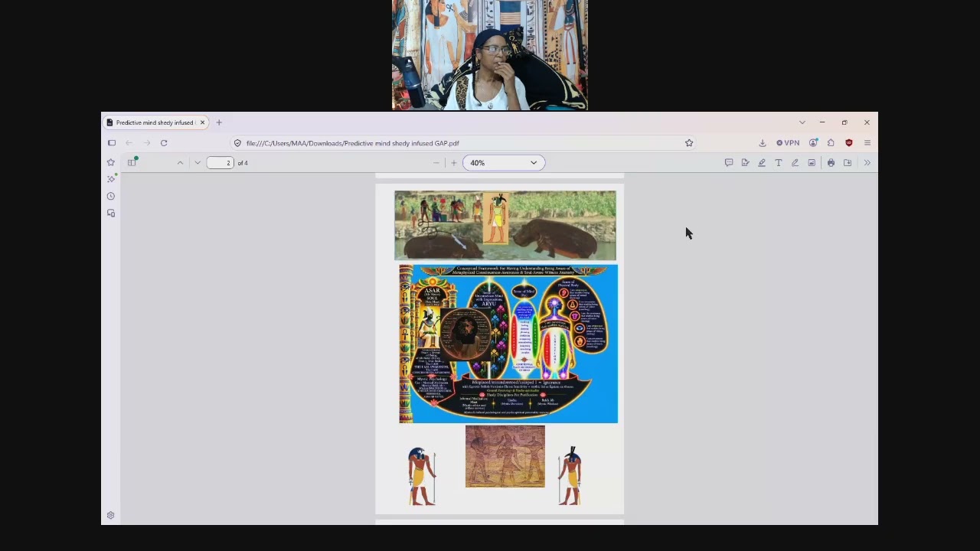Image resolution: width=980 pixels, height=551 pixels.
Task: Go back to previous page
Action: tap(129, 143)
